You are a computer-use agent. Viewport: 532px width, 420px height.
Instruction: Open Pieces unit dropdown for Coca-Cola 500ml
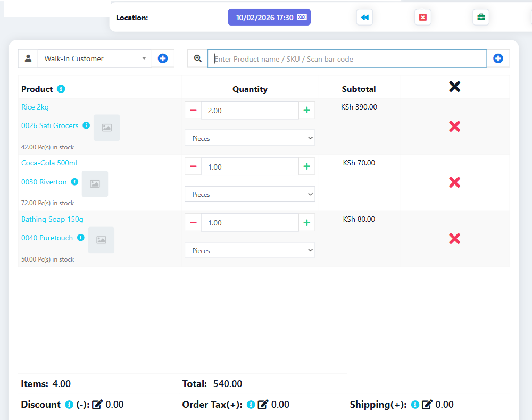click(250, 194)
